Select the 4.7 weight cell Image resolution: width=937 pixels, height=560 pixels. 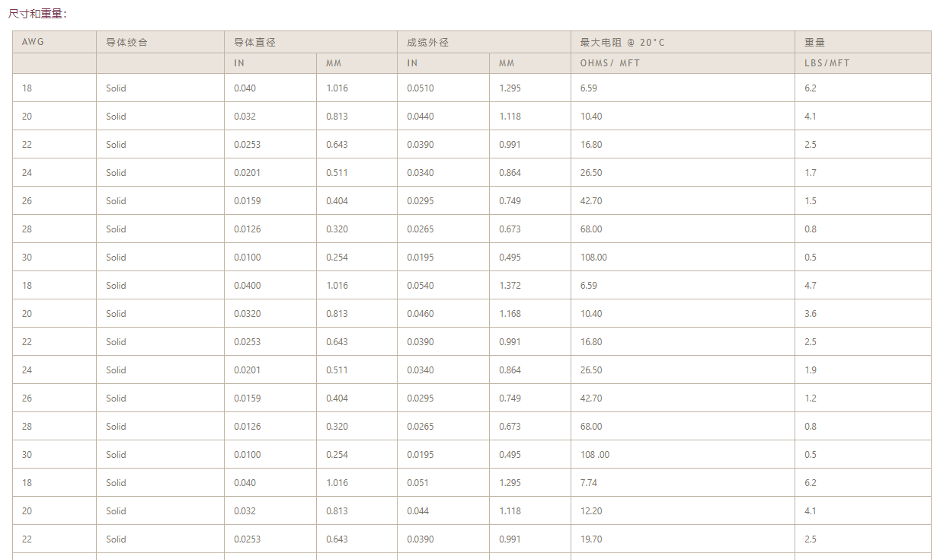coord(811,286)
